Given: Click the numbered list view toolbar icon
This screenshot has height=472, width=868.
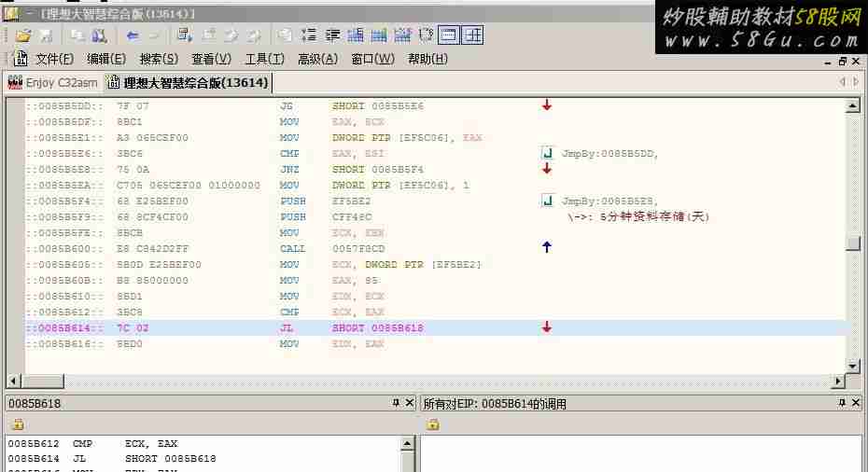Looking at the screenshot, I should (309, 35).
